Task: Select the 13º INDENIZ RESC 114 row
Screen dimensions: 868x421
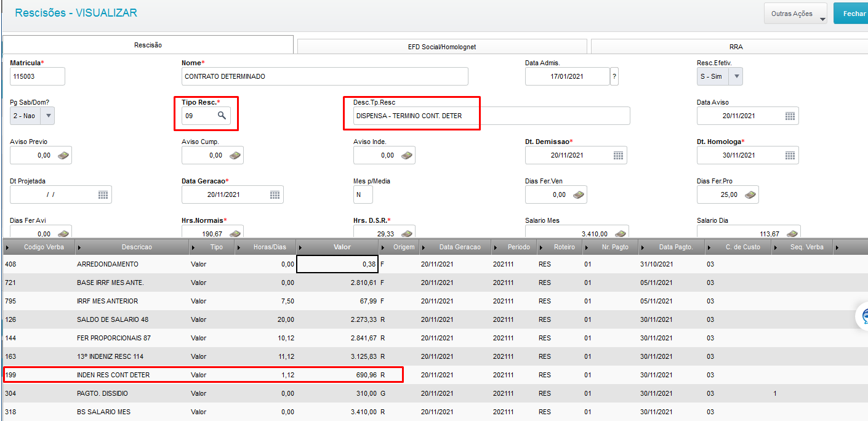Action: [x=434, y=356]
